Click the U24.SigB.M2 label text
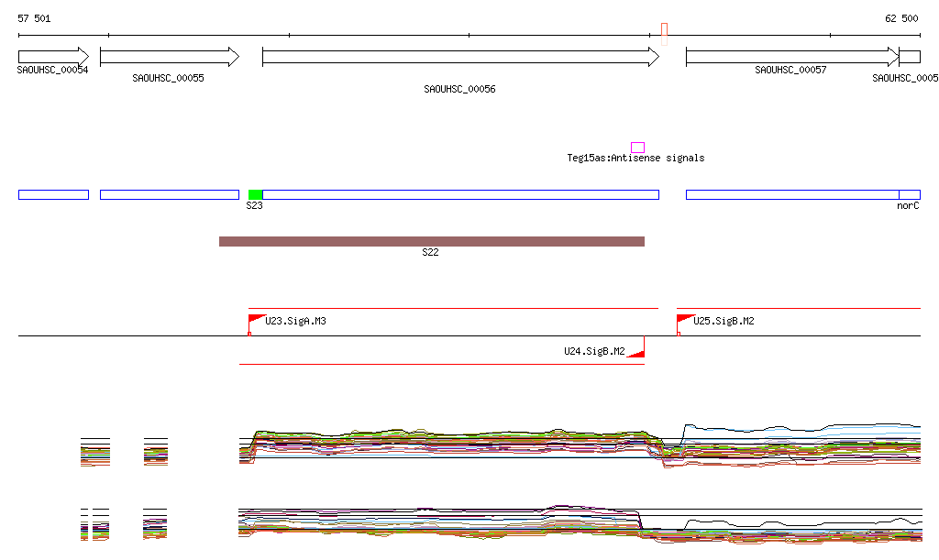The height and width of the screenshot is (560, 939). coord(594,351)
